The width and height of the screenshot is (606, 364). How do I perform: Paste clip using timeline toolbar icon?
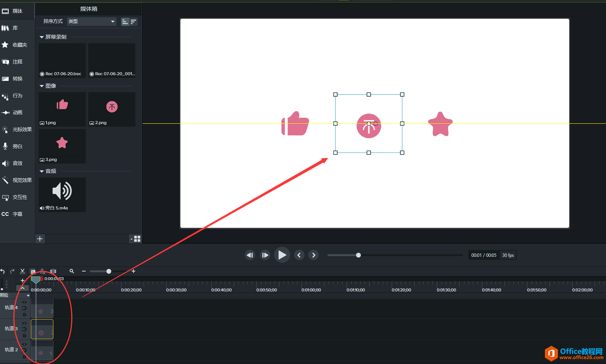pyautogui.click(x=42, y=271)
